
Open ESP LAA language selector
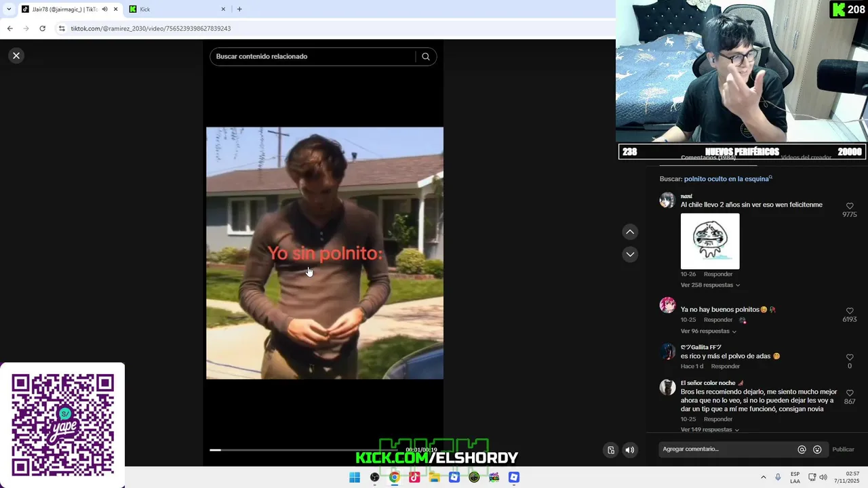pyautogui.click(x=795, y=477)
